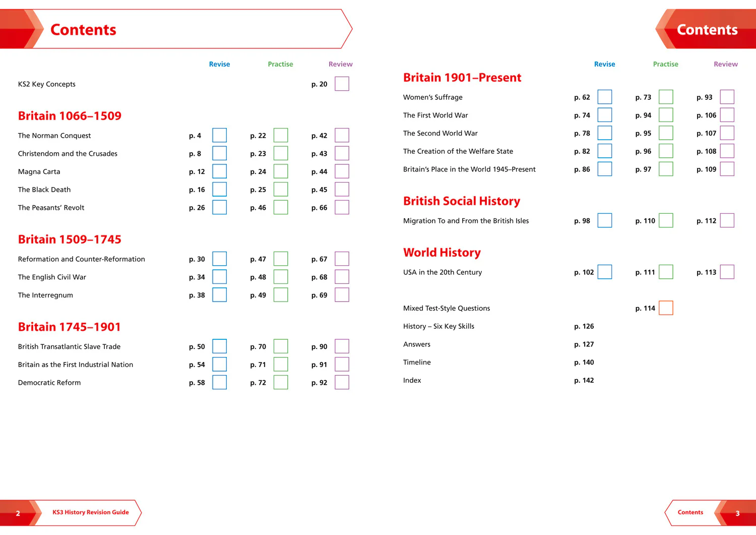Click page number p. 102
The height and width of the screenshot is (535, 756).
pyautogui.click(x=584, y=272)
